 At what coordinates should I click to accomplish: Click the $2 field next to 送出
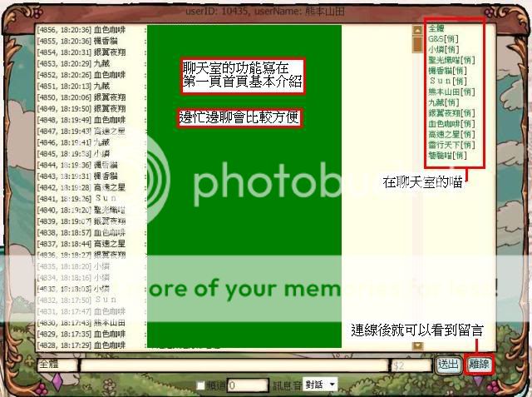tap(411, 365)
